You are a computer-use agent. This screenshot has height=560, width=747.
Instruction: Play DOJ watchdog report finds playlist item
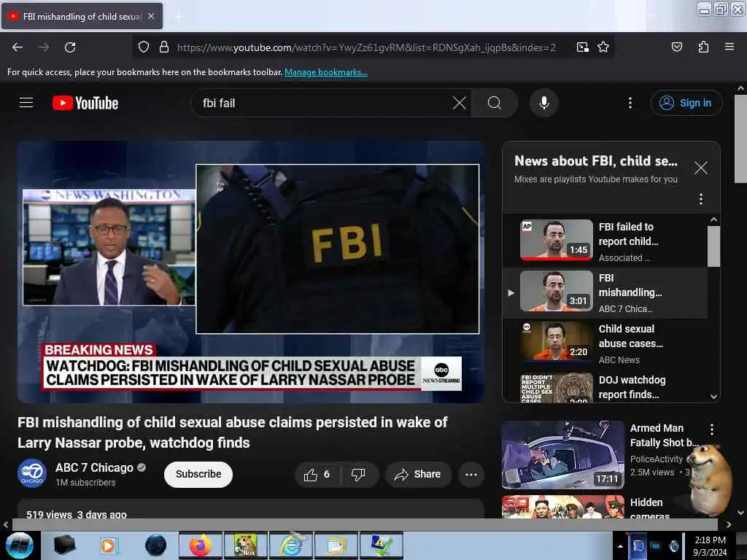pyautogui.click(x=605, y=386)
